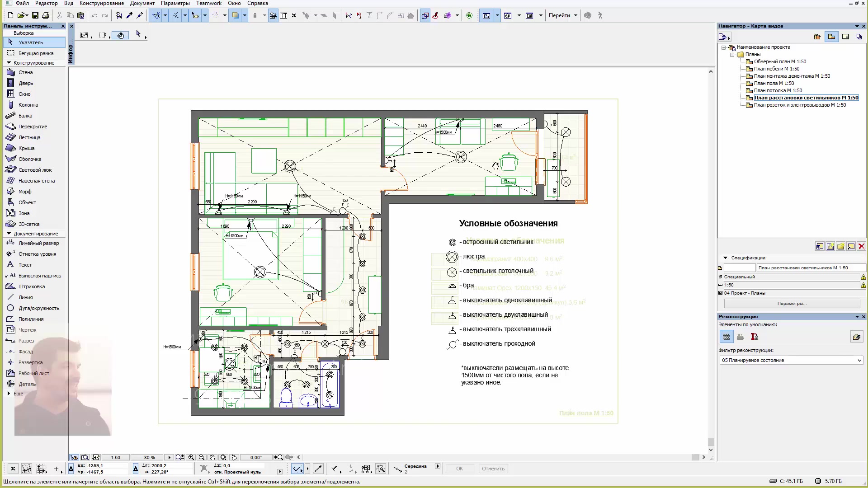Click the pan hand icon in bottom bar
The image size is (868, 488).
coord(212,457)
